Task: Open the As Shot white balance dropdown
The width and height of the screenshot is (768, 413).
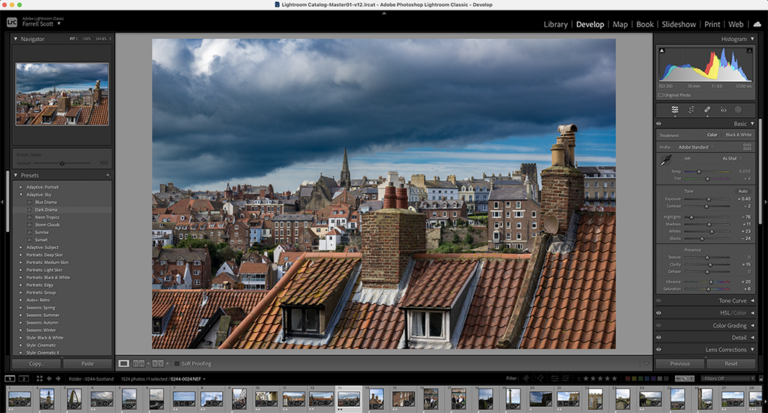Action: [731, 158]
